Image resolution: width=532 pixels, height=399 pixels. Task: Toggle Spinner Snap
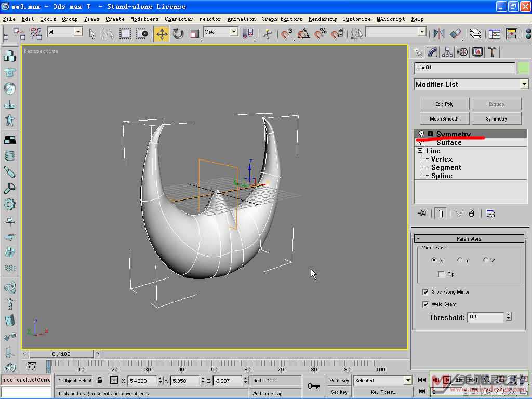click(x=337, y=34)
